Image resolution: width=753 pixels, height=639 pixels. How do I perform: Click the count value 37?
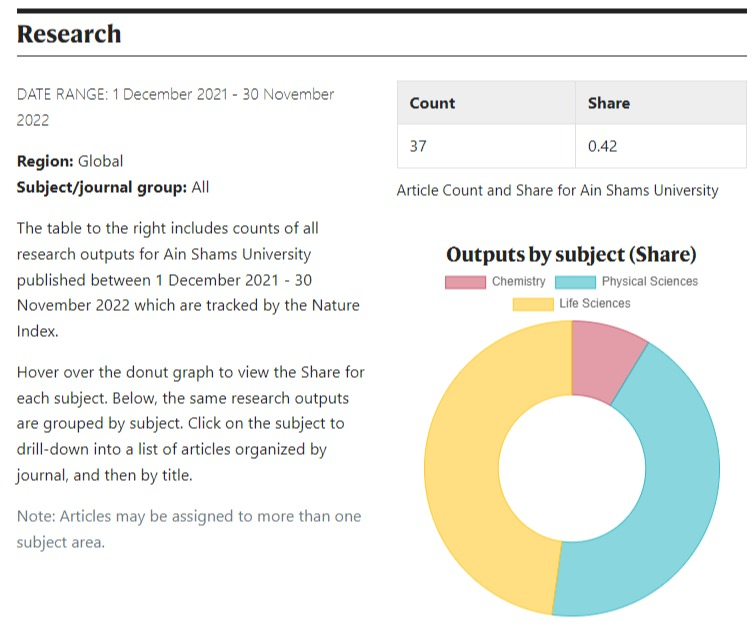click(418, 146)
